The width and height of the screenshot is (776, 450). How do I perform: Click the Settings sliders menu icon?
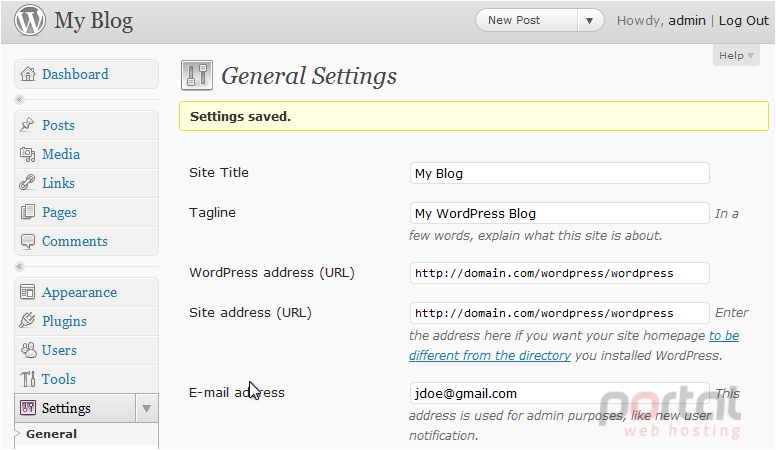27,408
